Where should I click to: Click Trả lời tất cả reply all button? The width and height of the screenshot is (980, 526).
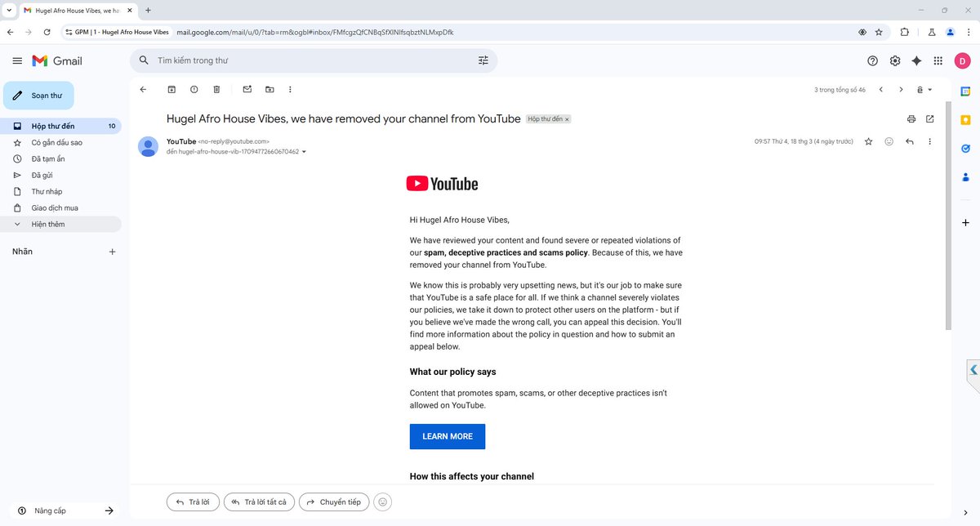pos(258,501)
